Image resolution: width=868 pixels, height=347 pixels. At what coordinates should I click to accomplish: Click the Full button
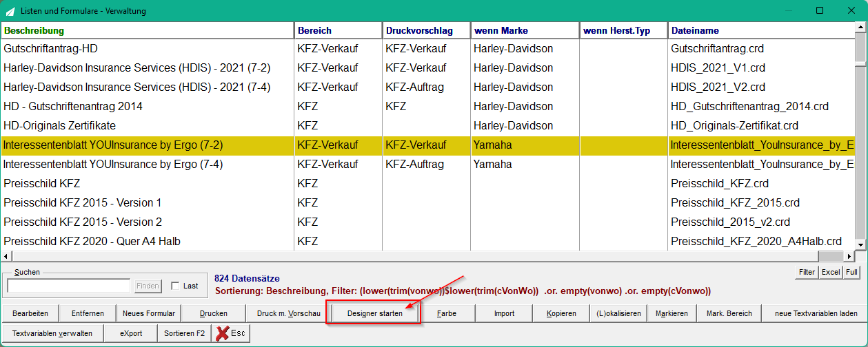tap(852, 272)
